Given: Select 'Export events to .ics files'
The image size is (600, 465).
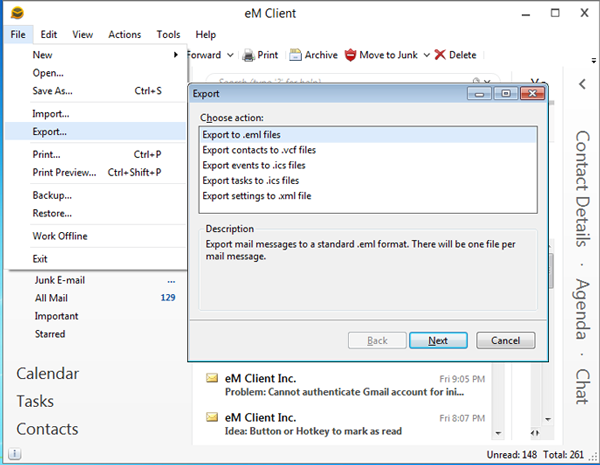Looking at the screenshot, I should click(x=368, y=165).
